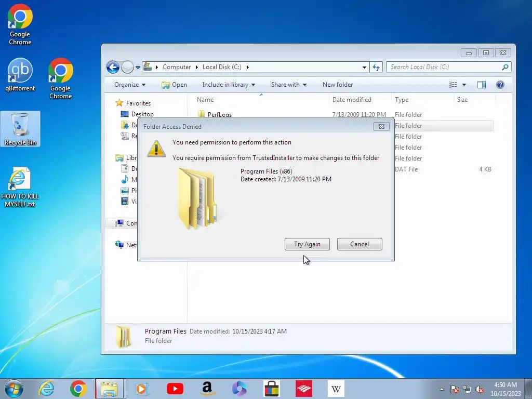532x399 pixels.
Task: Cancel the Folder Access Denied dialog
Action: click(x=360, y=244)
